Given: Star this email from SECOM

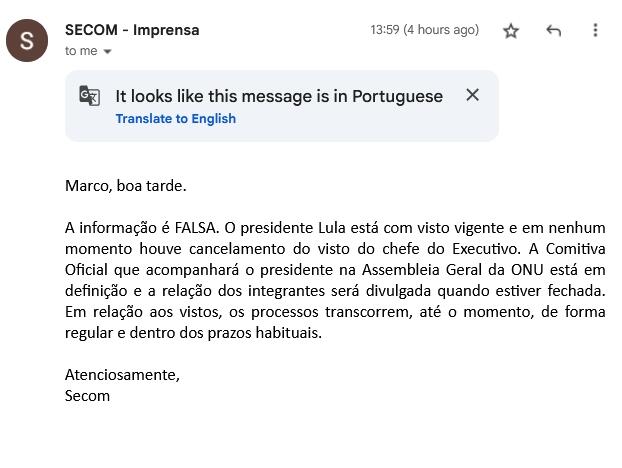Looking at the screenshot, I should point(511,31).
